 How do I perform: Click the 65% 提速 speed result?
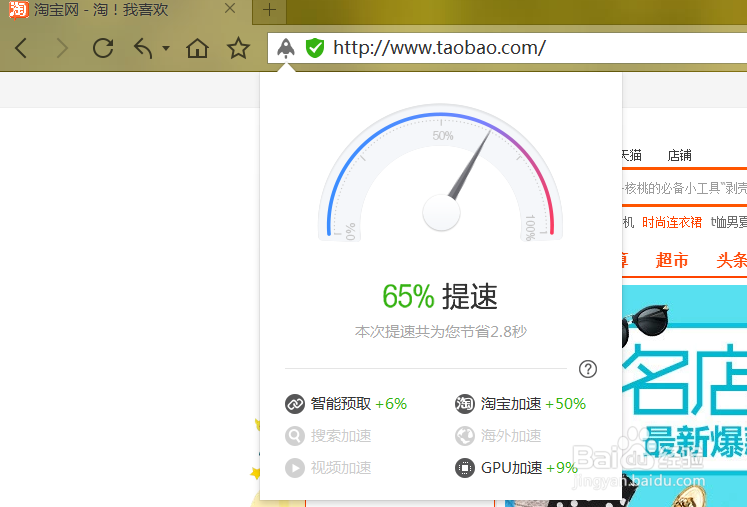click(x=440, y=296)
